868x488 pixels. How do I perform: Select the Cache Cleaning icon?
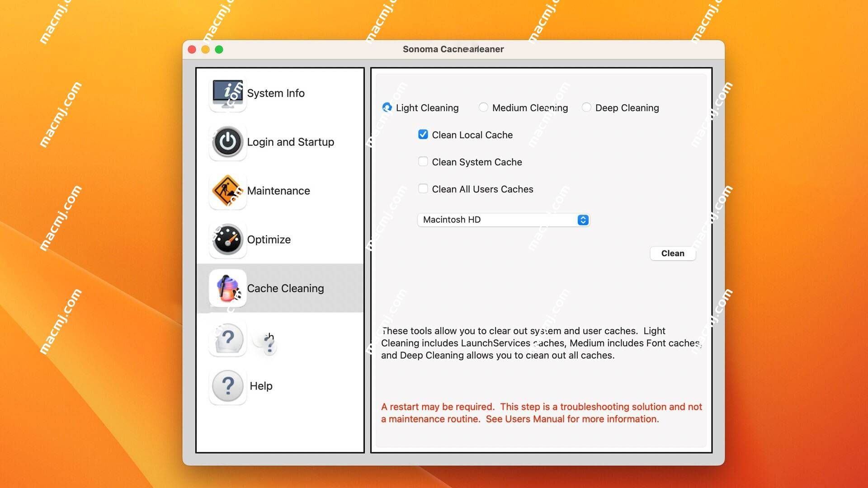[227, 289]
